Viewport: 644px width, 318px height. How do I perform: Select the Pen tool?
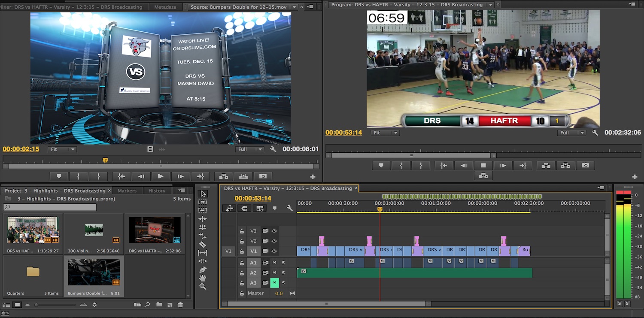(x=203, y=270)
